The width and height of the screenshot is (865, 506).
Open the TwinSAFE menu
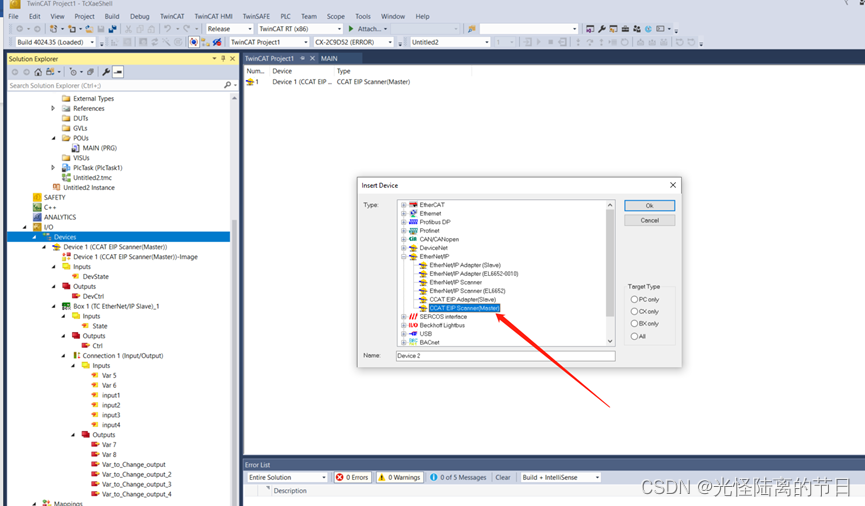(x=256, y=17)
